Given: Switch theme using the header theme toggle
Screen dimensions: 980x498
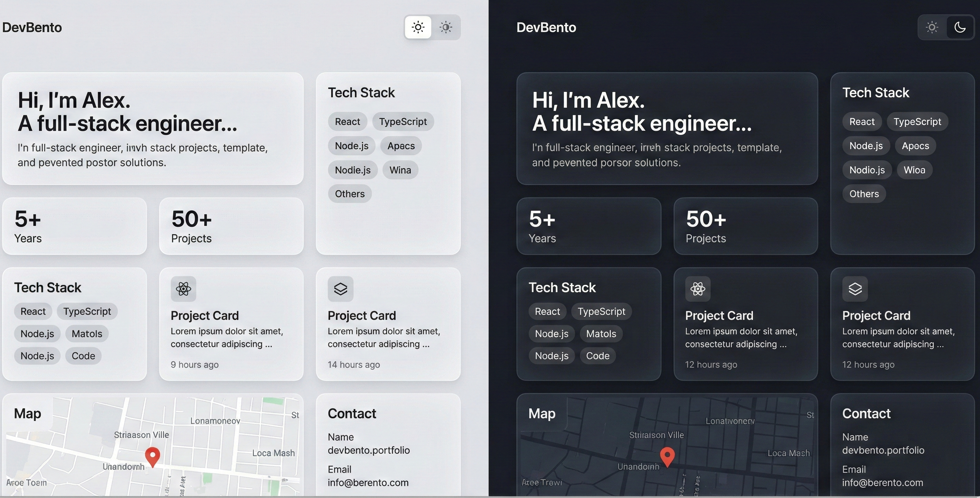Looking at the screenshot, I should (432, 27).
